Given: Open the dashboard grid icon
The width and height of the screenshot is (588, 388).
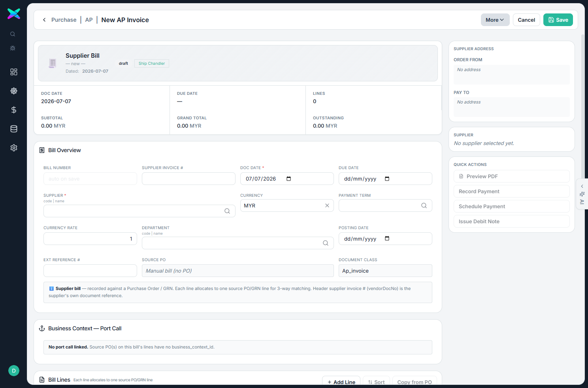Looking at the screenshot, I should 14,72.
